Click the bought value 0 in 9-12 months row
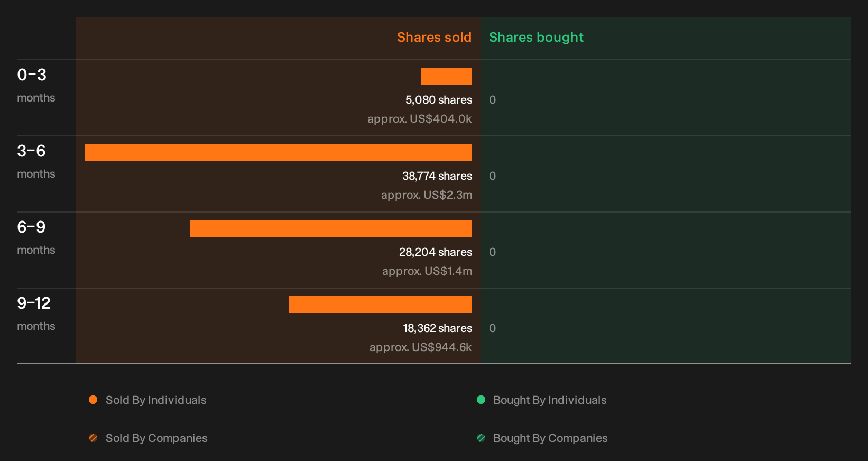868x461 pixels. click(x=493, y=328)
